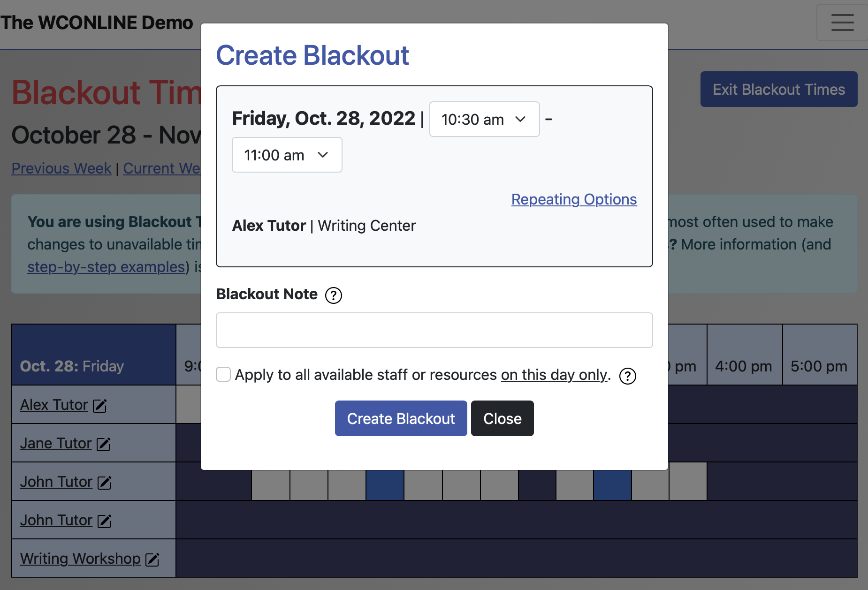
Task: Click help icon beside apply-to-all option
Action: pos(627,376)
